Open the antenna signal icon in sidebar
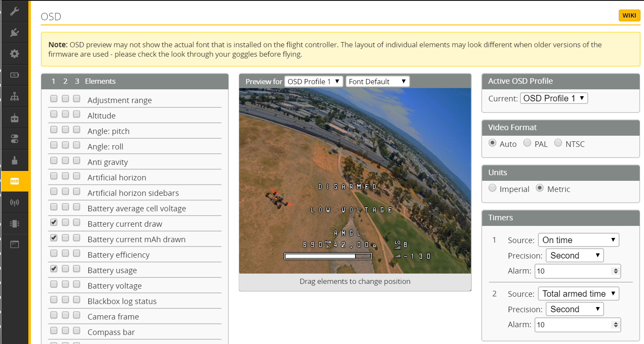644x344 pixels. 15,202
